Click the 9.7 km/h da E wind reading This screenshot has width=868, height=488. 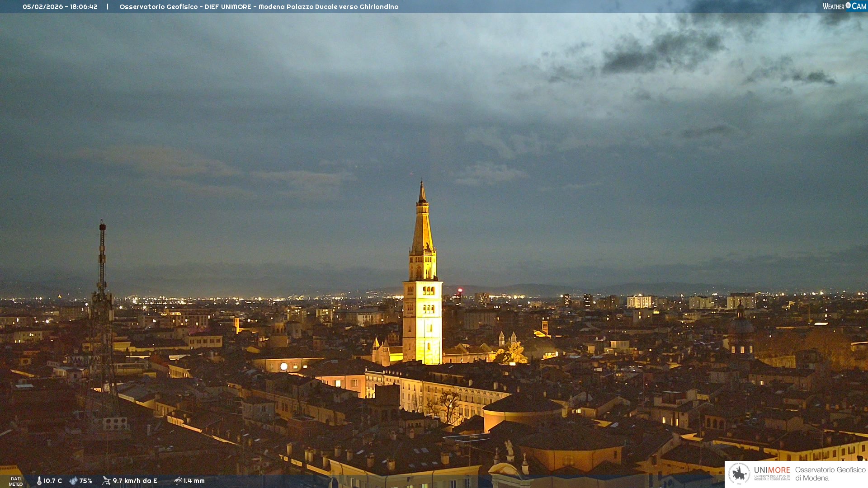135,481
